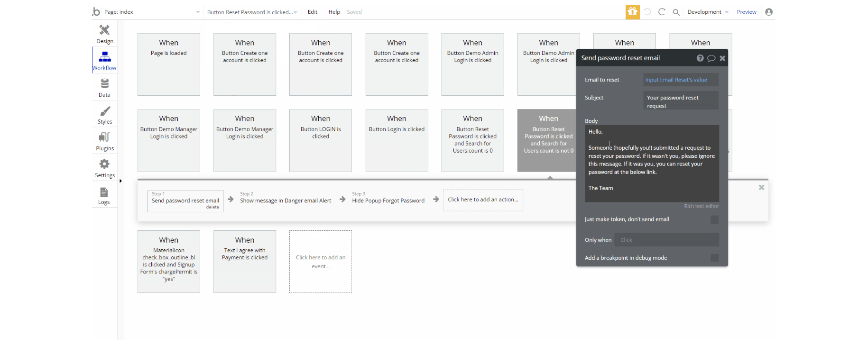The image size is (868, 345).
Task: Open the Edit menu
Action: pyautogui.click(x=312, y=12)
